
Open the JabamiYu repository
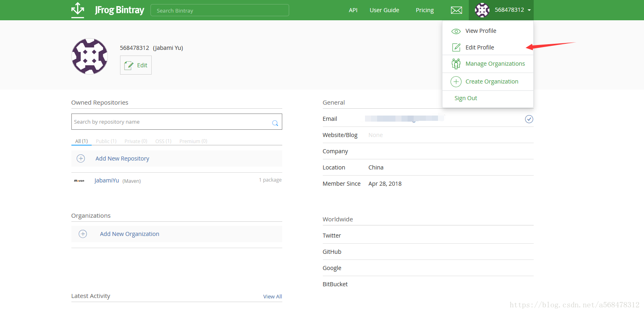pyautogui.click(x=107, y=180)
